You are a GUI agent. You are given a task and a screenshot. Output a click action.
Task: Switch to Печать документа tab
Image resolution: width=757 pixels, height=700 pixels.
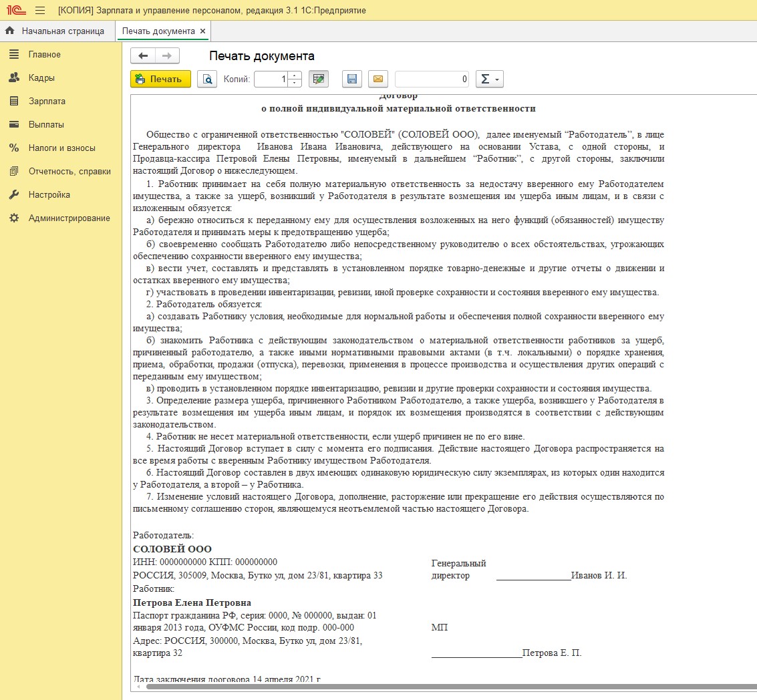click(158, 31)
